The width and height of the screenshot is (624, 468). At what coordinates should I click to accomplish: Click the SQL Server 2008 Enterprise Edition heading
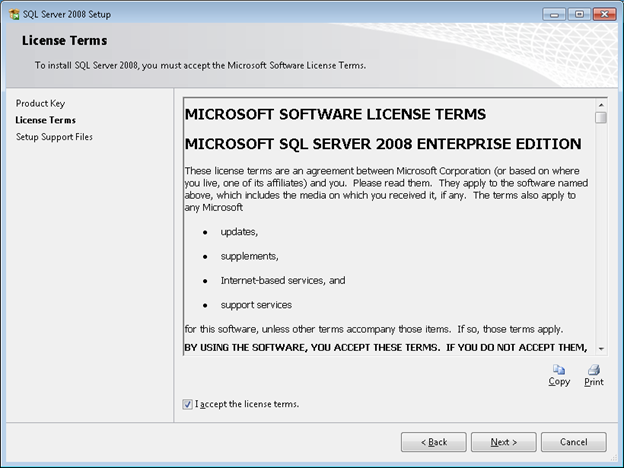pyautogui.click(x=383, y=144)
